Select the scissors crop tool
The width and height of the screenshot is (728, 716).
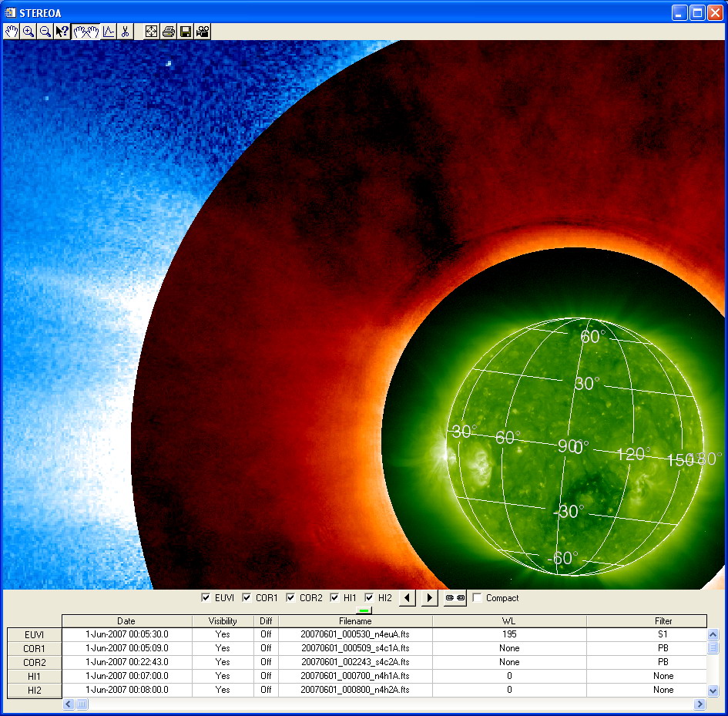point(126,32)
